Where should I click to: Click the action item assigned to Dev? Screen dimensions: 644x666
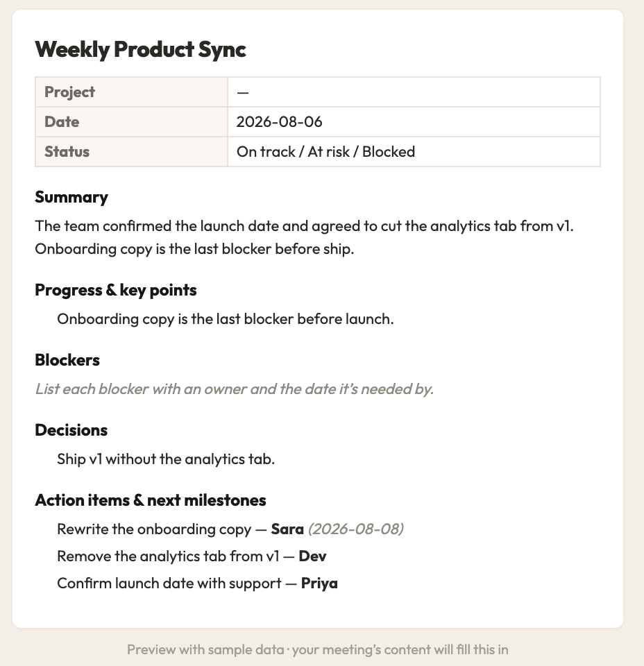(x=192, y=556)
